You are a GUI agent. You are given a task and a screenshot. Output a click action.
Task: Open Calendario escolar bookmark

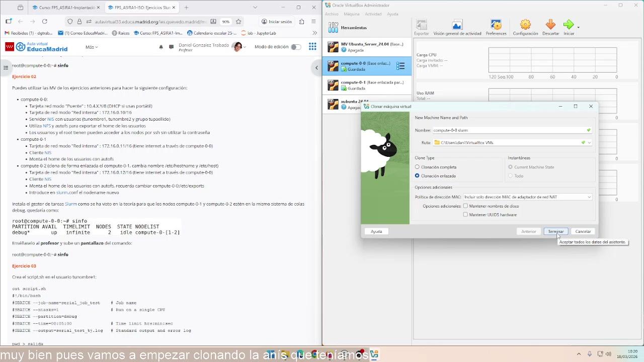coord(212,33)
